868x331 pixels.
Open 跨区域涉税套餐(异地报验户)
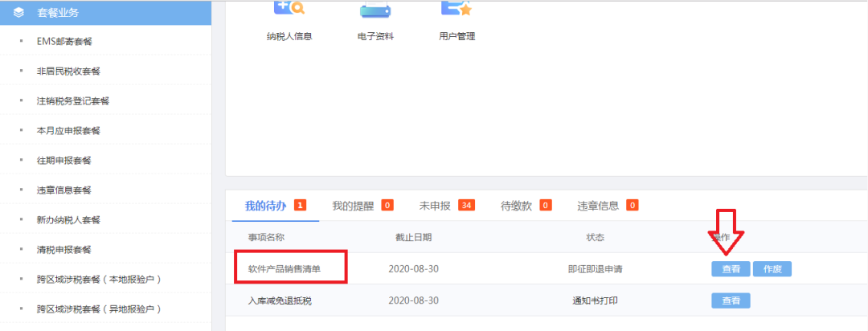click(x=99, y=309)
